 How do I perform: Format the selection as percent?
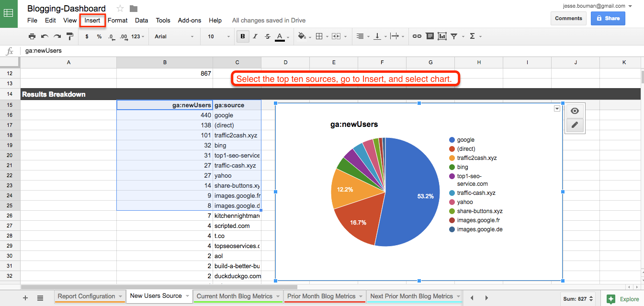tap(99, 36)
